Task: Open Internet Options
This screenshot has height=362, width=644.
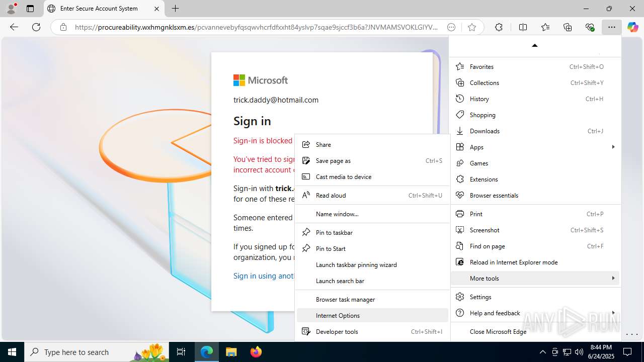Action: (372, 315)
